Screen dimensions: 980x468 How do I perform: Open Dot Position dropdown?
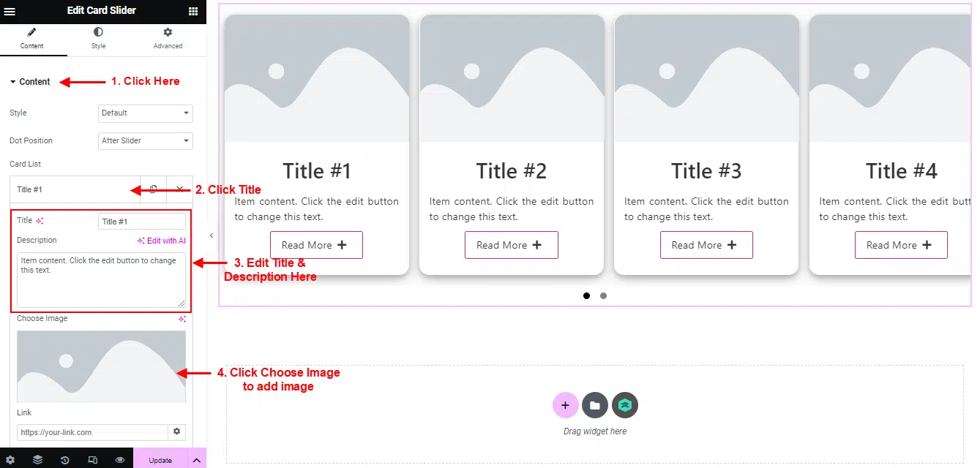point(146,140)
